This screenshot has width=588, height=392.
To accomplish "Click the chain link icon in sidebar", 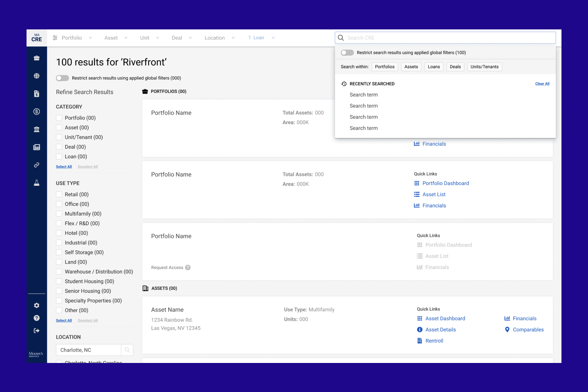I will point(37,165).
